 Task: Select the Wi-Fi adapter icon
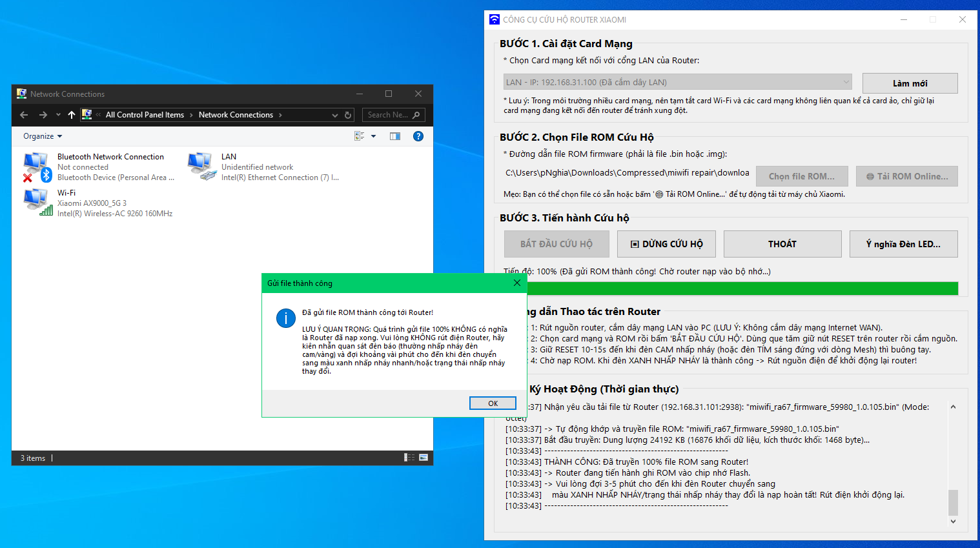38,203
